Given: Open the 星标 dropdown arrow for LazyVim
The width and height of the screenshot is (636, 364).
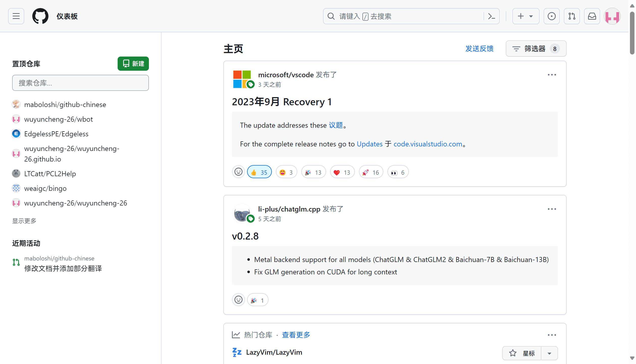Looking at the screenshot, I should coord(549,353).
